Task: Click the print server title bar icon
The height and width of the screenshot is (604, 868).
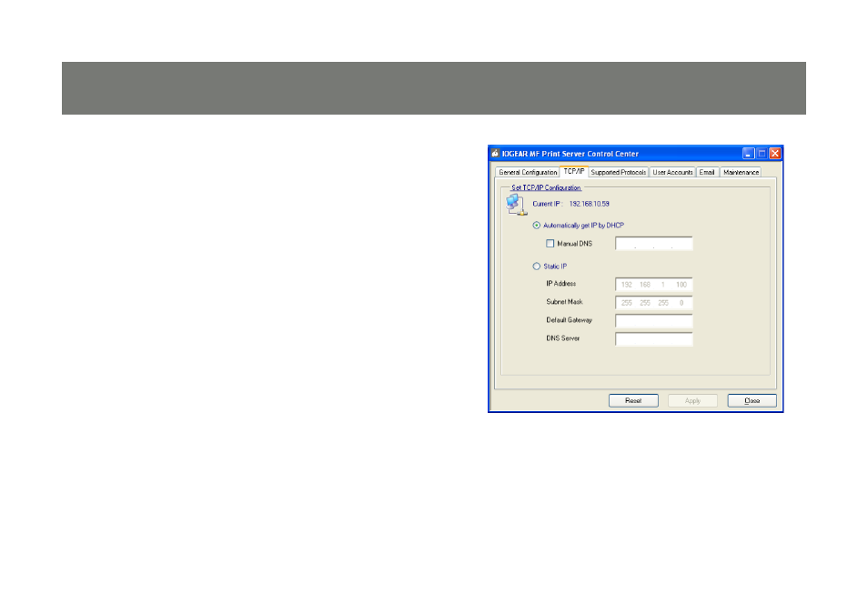Action: (495, 154)
